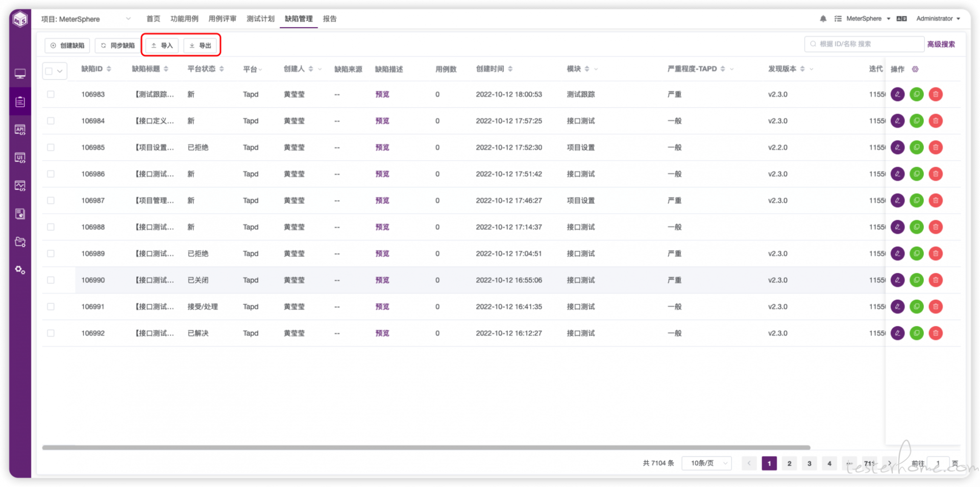Click the notification bell icon
The width and height of the screenshot is (980, 487).
(823, 19)
